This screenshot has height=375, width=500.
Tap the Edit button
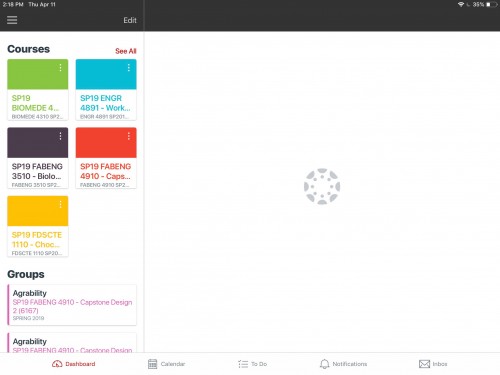(130, 20)
